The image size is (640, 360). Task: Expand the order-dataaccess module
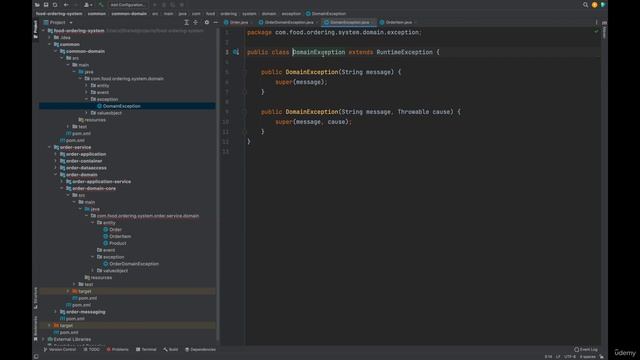pos(56,168)
